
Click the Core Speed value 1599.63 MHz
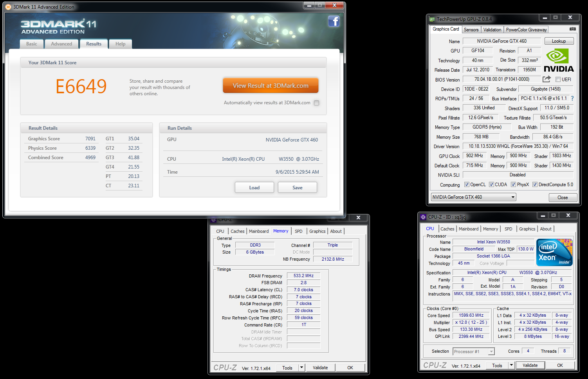click(x=471, y=316)
